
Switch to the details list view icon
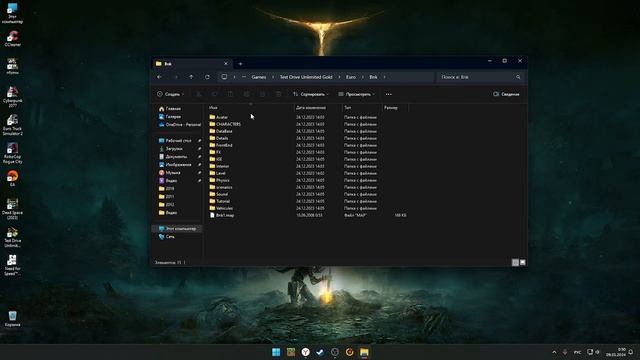tap(515, 262)
